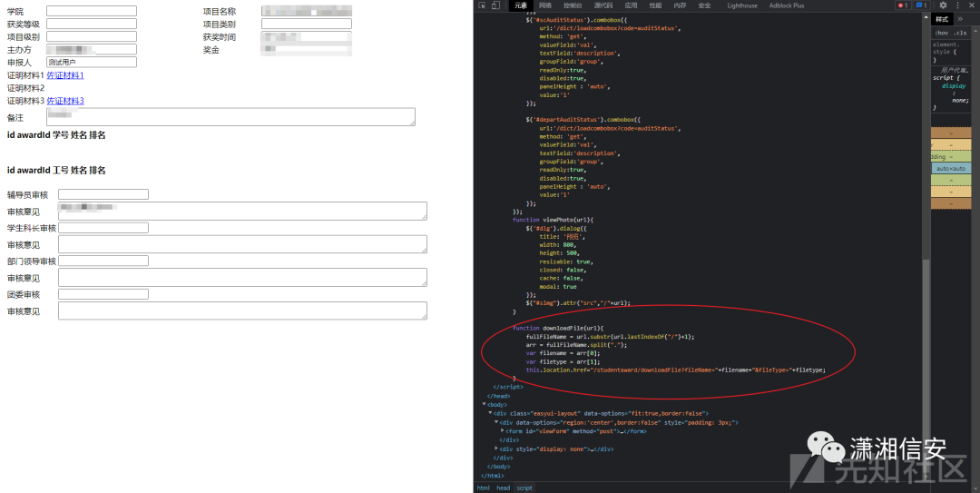Click the 'function downloadFile(url){' code line

[x=558, y=328]
